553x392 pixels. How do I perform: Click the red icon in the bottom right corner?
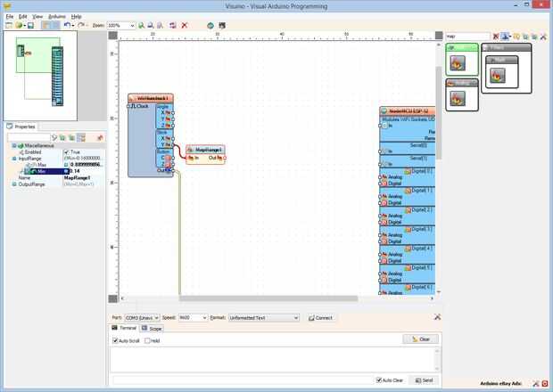(545, 384)
